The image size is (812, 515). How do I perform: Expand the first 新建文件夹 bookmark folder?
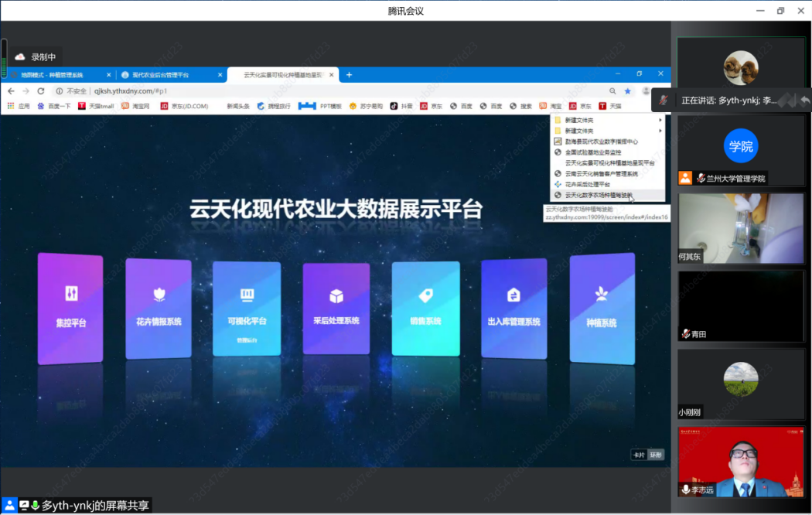coord(607,121)
